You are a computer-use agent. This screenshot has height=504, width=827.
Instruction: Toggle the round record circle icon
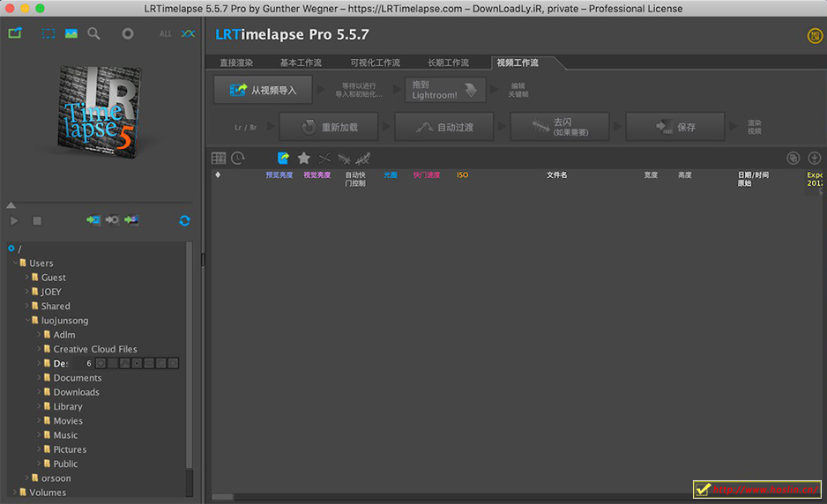tap(128, 33)
